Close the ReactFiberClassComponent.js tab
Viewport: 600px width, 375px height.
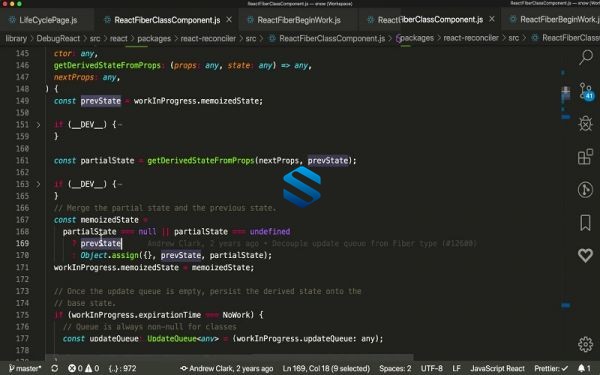[229, 20]
